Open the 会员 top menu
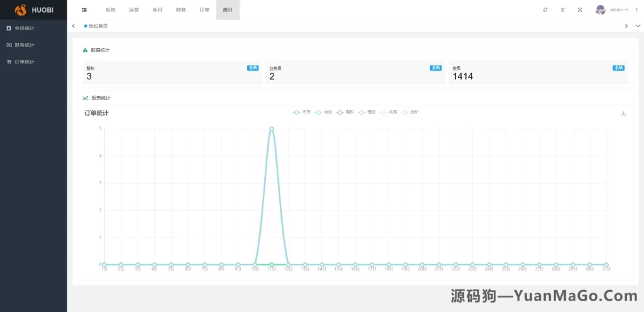Image resolution: width=644 pixels, height=312 pixels. click(157, 10)
